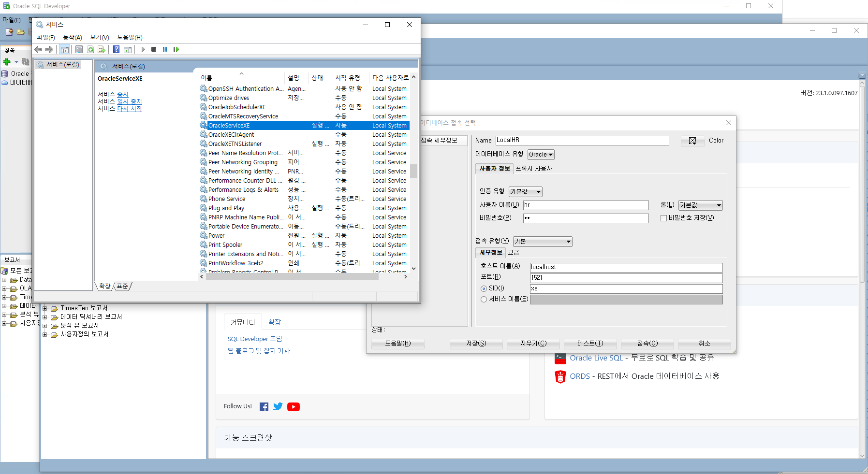Enable the save password checkbox
The height and width of the screenshot is (474, 868).
664,218
